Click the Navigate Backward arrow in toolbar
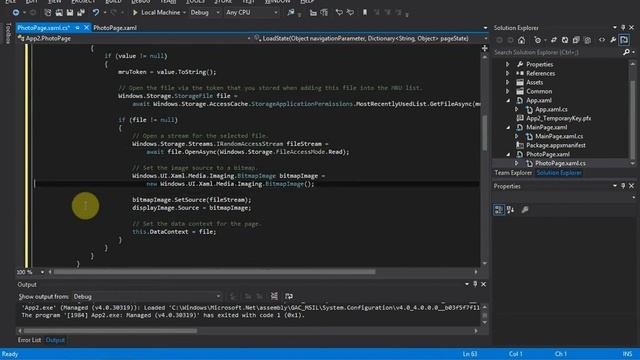The height and width of the screenshot is (360, 640). click(x=16, y=13)
